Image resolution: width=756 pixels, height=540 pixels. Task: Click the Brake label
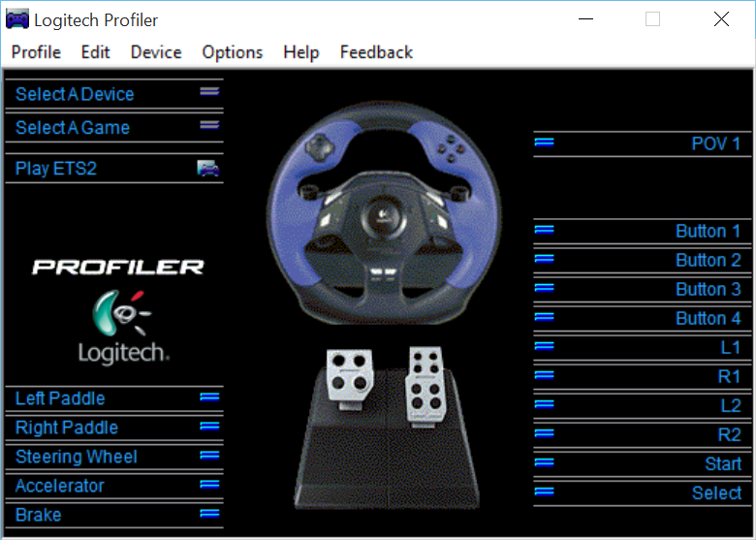pyautogui.click(x=39, y=515)
